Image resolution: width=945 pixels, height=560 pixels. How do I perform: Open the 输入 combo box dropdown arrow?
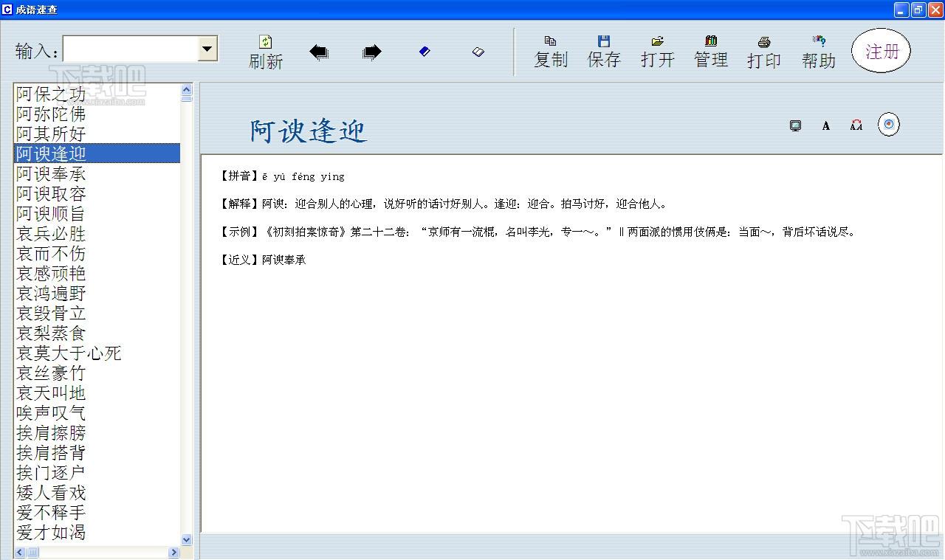[207, 49]
